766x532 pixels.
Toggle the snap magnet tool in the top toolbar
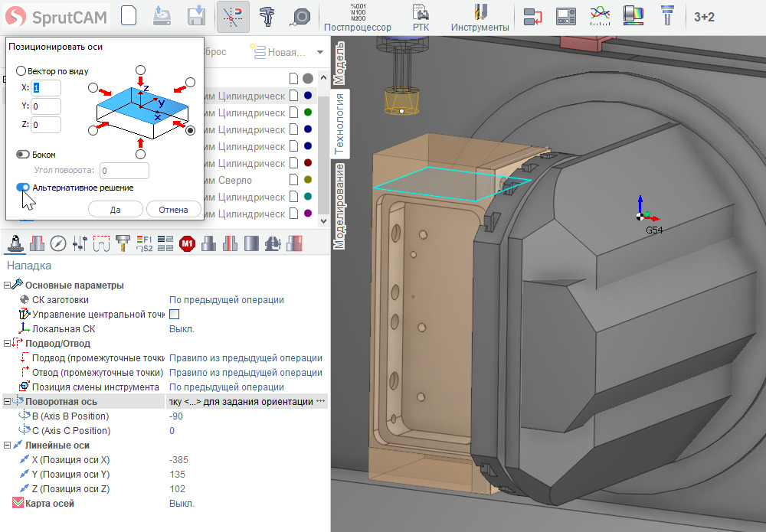(x=233, y=17)
